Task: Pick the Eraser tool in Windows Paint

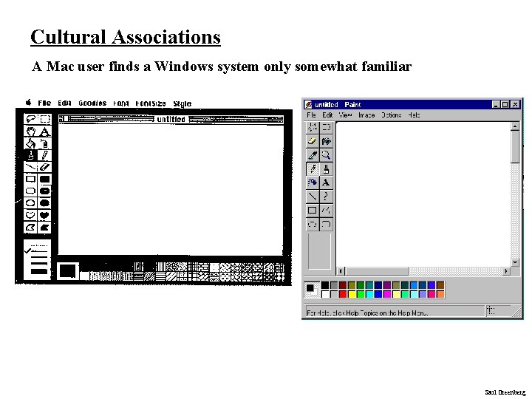Action: coord(312,141)
